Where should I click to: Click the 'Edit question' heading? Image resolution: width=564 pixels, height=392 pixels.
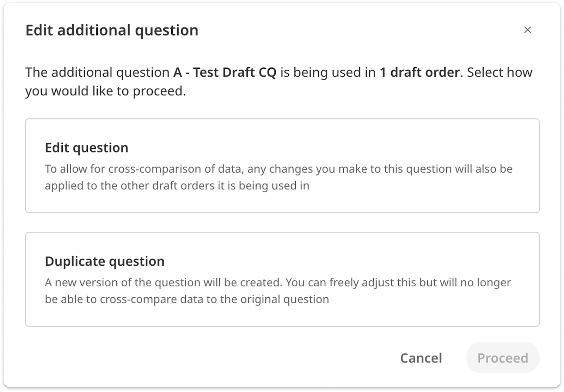tap(87, 148)
